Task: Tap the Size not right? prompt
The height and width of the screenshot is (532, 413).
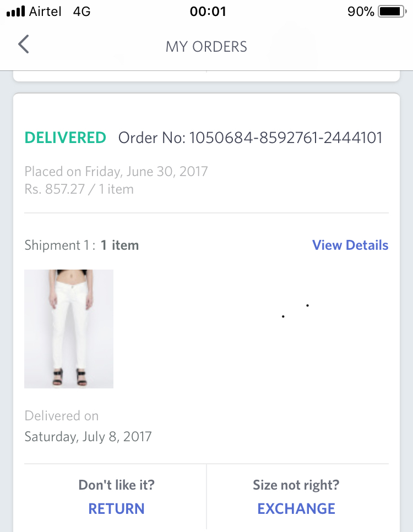Action: [296, 485]
